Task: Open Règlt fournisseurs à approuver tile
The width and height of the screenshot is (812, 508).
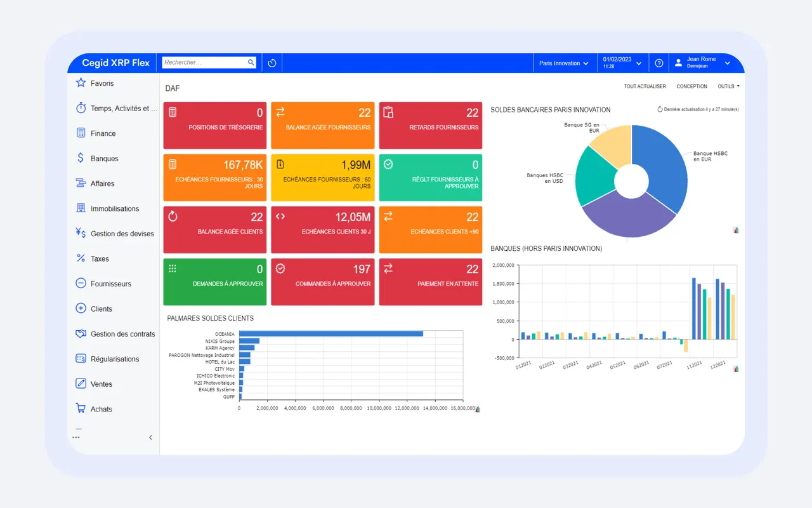Action: (431, 178)
